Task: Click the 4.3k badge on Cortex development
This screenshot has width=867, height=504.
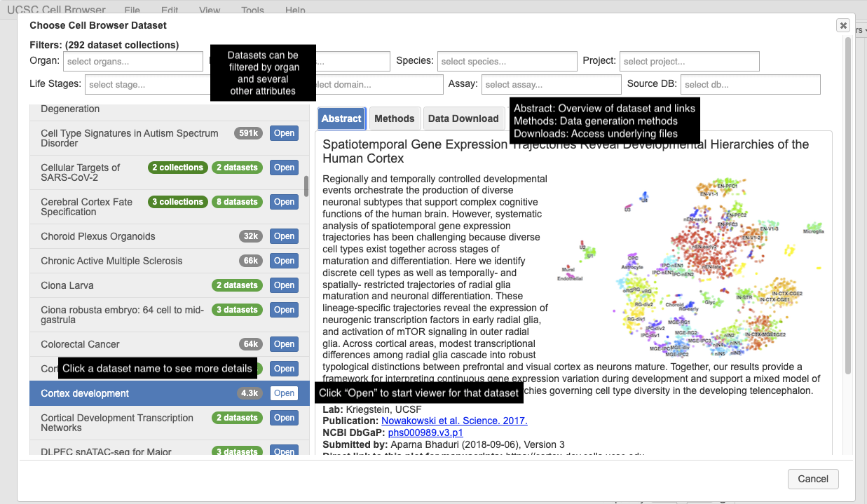Action: tap(250, 393)
